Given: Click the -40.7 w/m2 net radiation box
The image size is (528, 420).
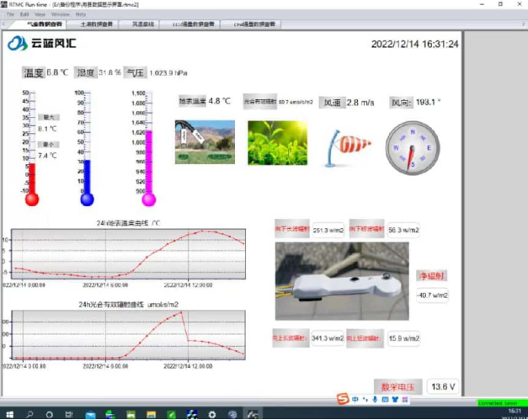Looking at the screenshot, I should (x=432, y=295).
